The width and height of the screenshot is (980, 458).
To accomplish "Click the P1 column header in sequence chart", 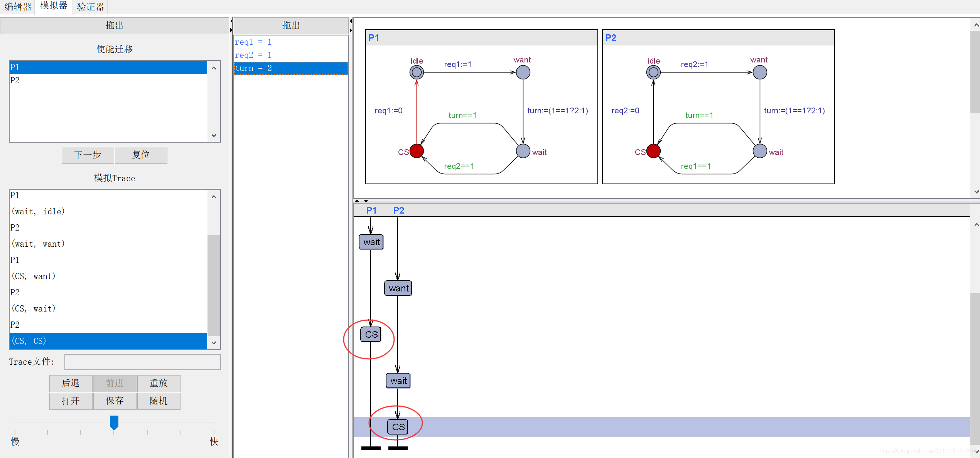I will (371, 210).
